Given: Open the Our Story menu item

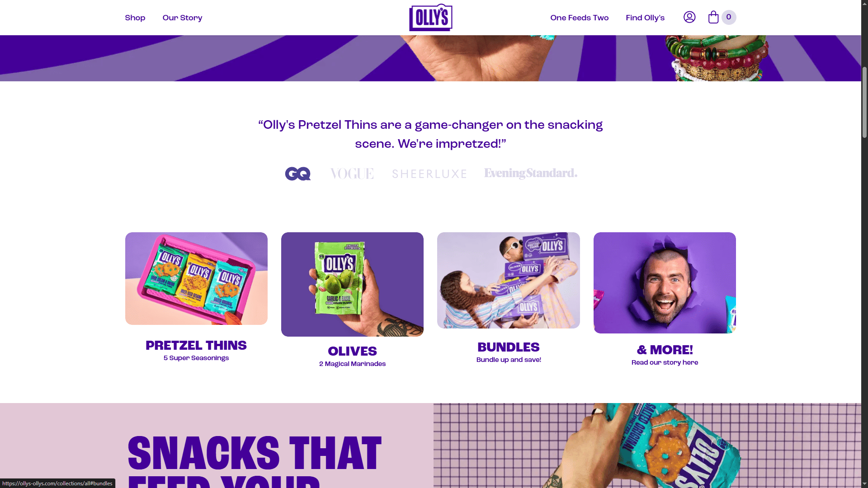Looking at the screenshot, I should click(182, 18).
